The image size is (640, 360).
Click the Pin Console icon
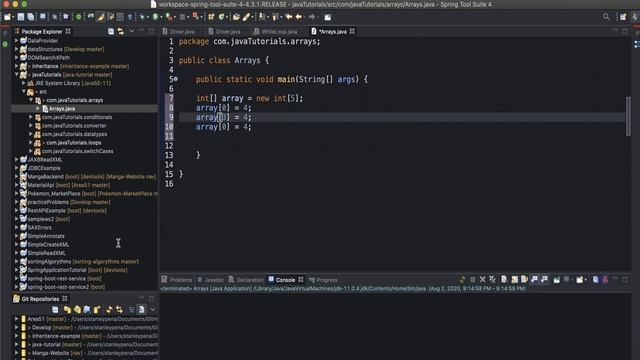click(x=556, y=280)
